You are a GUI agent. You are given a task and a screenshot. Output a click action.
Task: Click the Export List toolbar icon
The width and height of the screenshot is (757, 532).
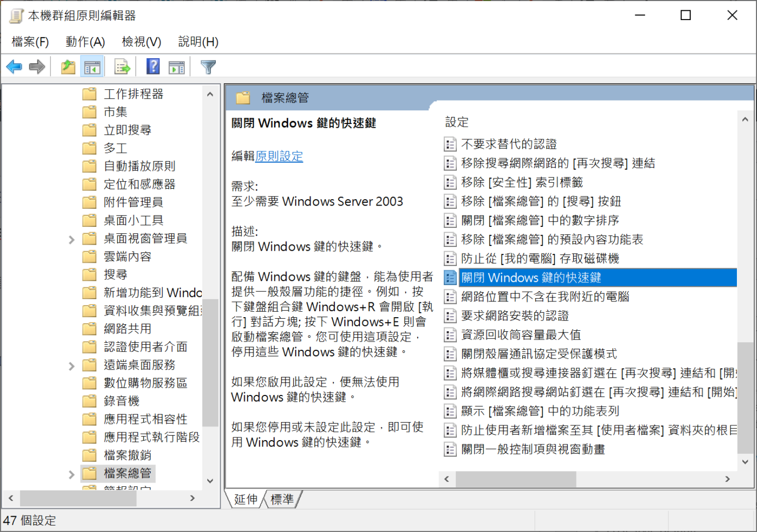click(x=122, y=67)
